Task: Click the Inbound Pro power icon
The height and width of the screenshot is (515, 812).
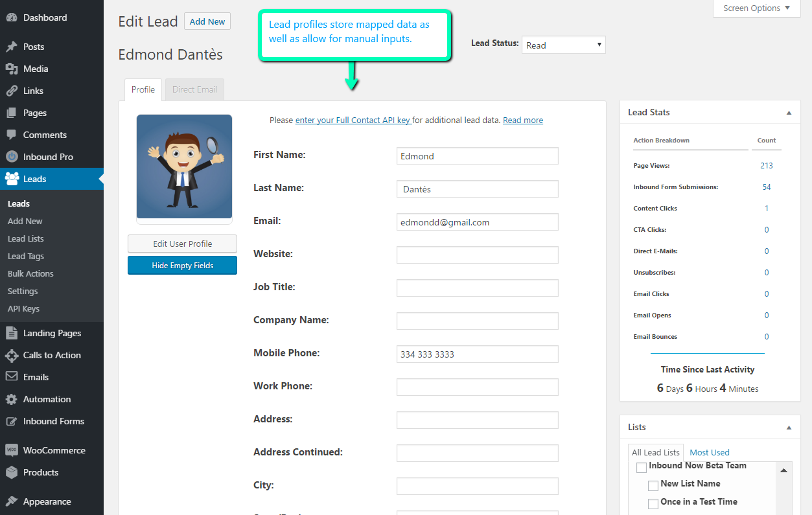Action: click(11, 157)
